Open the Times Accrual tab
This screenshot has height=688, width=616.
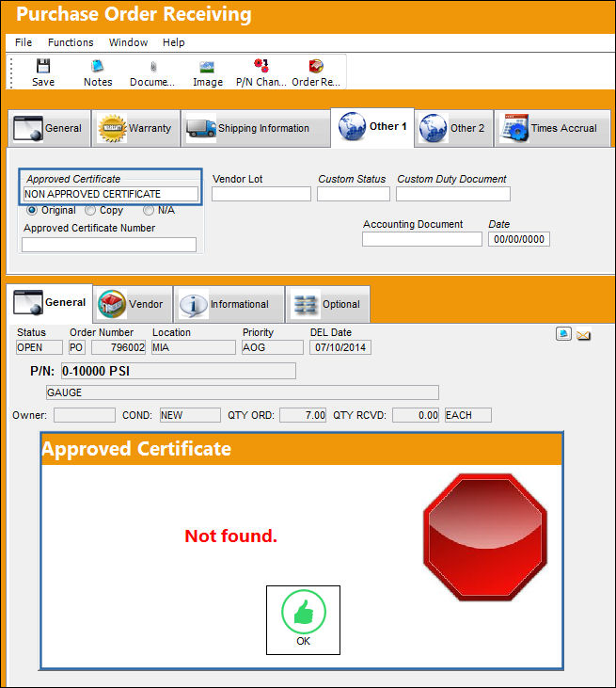tap(552, 128)
